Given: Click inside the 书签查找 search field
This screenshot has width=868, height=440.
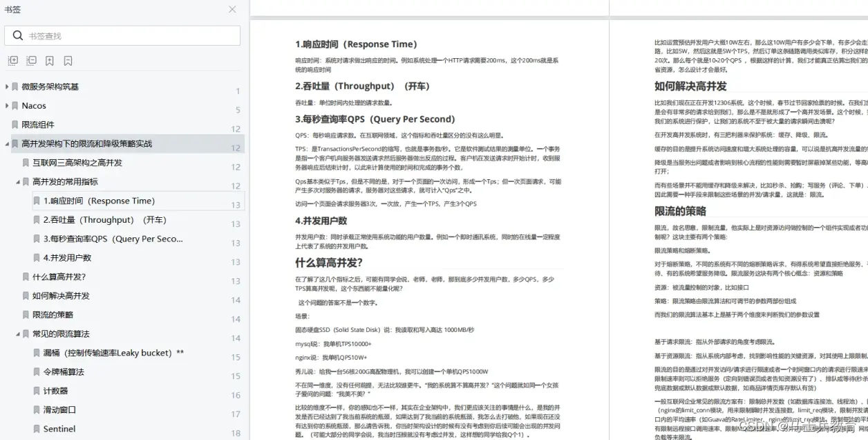Looking at the screenshot, I should tap(104, 35).
